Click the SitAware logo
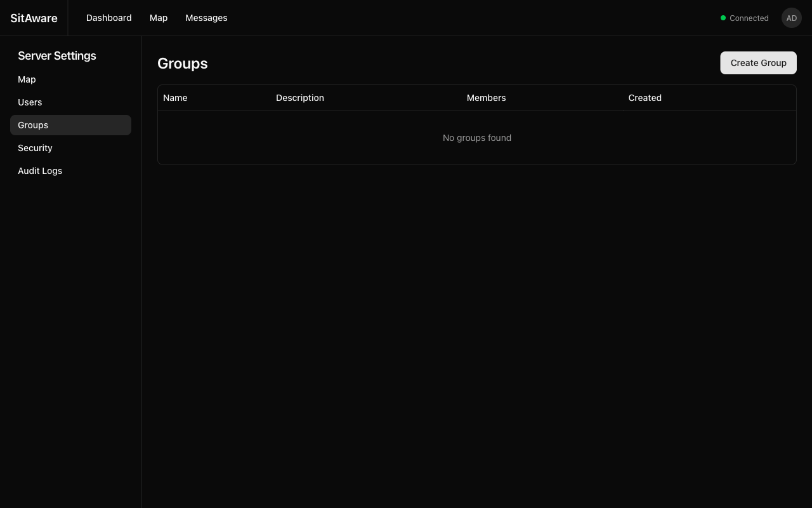This screenshot has height=508, width=812. point(34,18)
